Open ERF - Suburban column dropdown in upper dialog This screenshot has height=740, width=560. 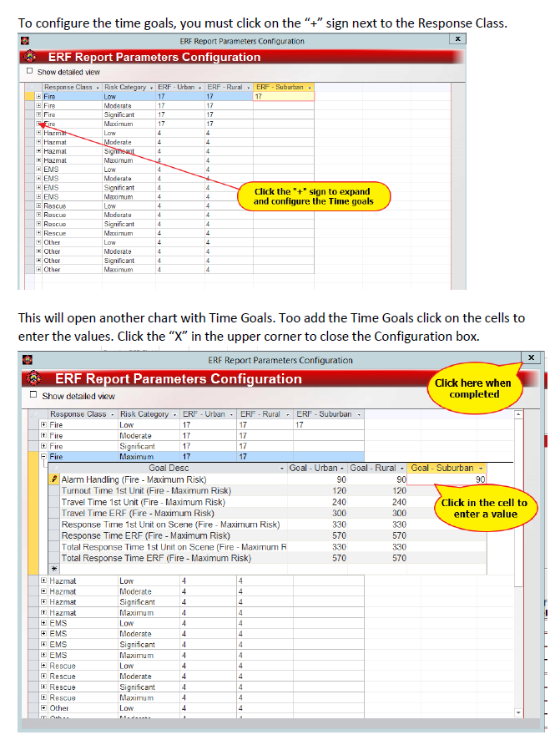(x=310, y=88)
